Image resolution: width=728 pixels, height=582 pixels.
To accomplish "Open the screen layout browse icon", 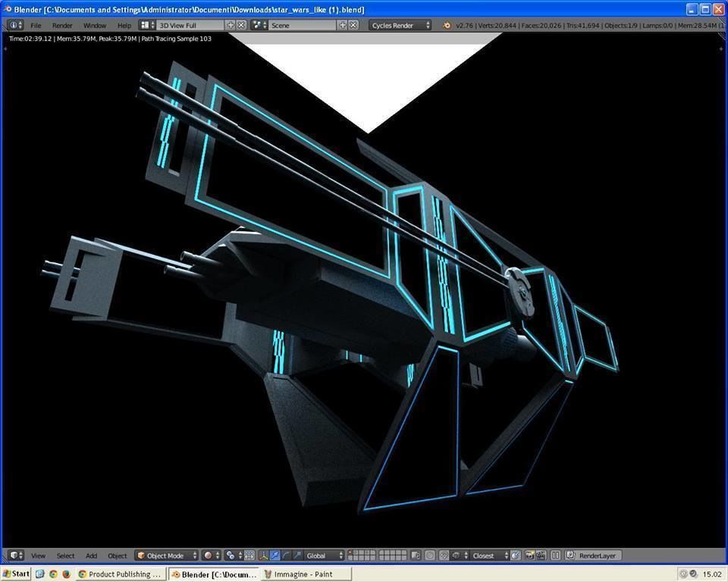I will [148, 25].
